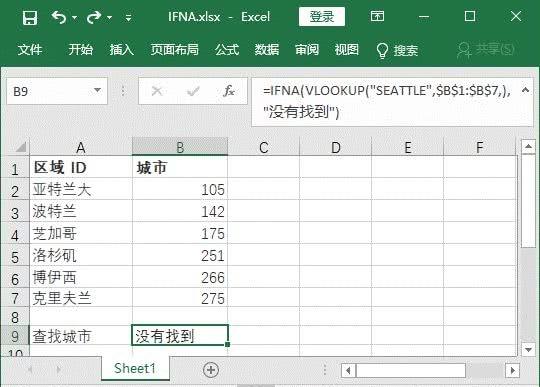Screen dimensions: 540x387
Task: Switch to the 视图 tab
Action: click(x=347, y=50)
